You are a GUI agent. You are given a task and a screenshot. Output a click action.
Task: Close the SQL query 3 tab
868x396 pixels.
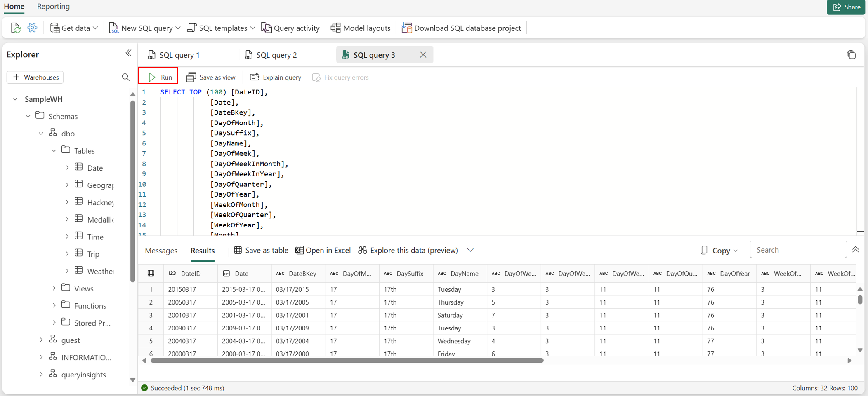pos(423,54)
